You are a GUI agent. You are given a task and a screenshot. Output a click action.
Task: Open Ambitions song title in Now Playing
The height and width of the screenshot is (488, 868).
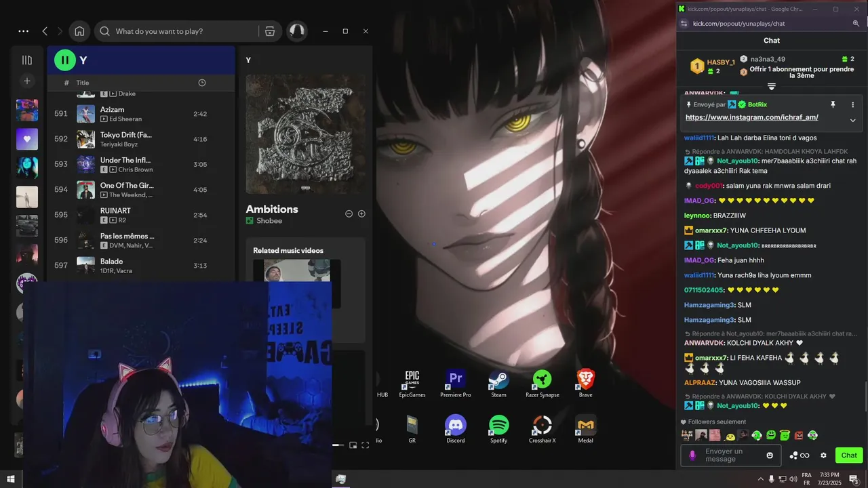pos(272,209)
